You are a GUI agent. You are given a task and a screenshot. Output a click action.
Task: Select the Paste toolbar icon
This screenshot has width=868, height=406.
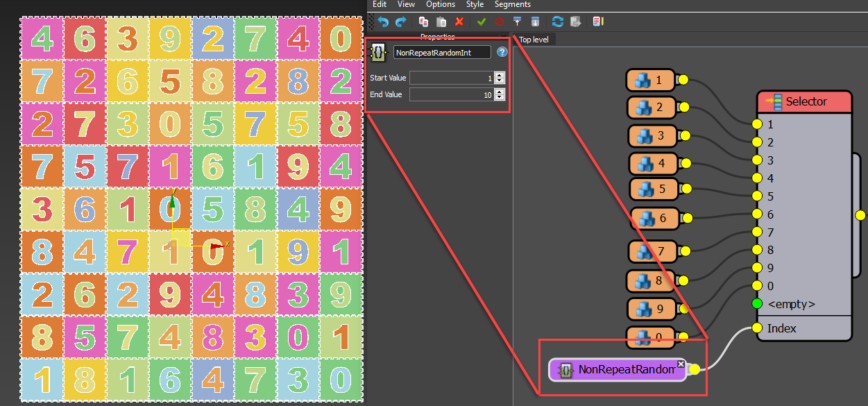click(x=441, y=22)
